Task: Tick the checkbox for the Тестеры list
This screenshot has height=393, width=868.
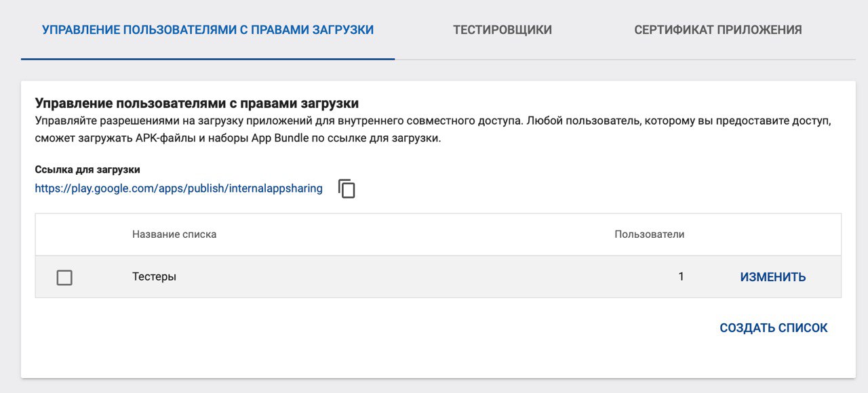Action: click(64, 277)
